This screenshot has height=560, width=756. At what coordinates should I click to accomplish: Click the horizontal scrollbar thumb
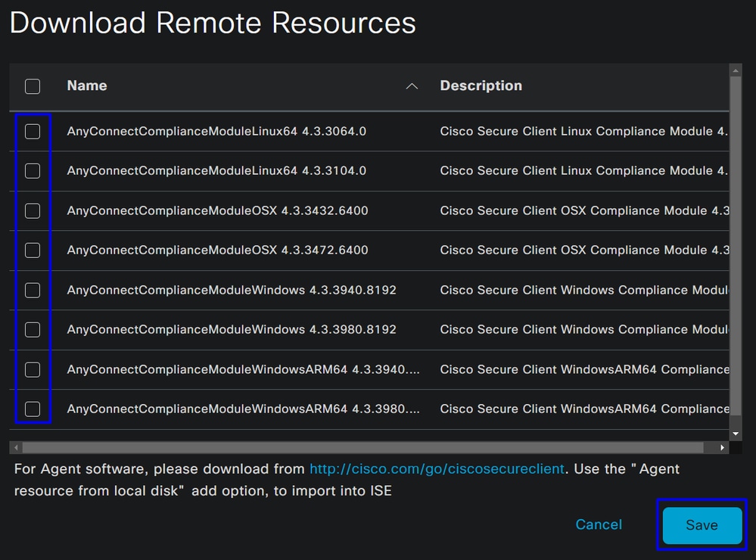[x=362, y=447]
